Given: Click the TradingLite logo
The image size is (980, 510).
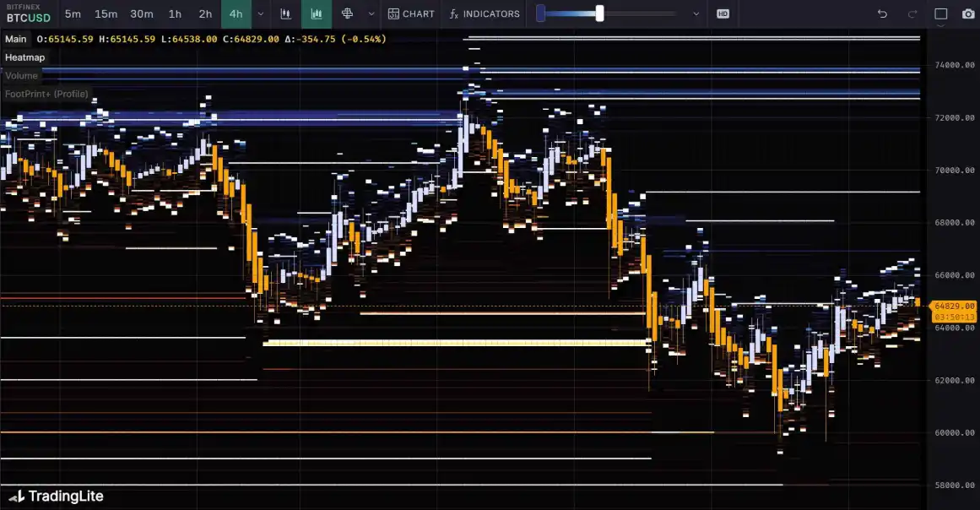Looking at the screenshot, I should (57, 496).
